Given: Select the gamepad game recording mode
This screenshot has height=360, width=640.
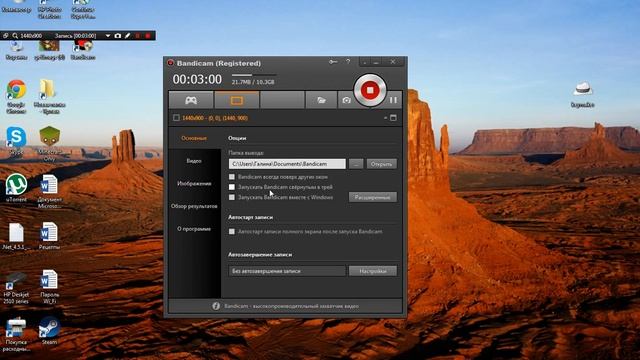Looking at the screenshot, I should pos(191,100).
